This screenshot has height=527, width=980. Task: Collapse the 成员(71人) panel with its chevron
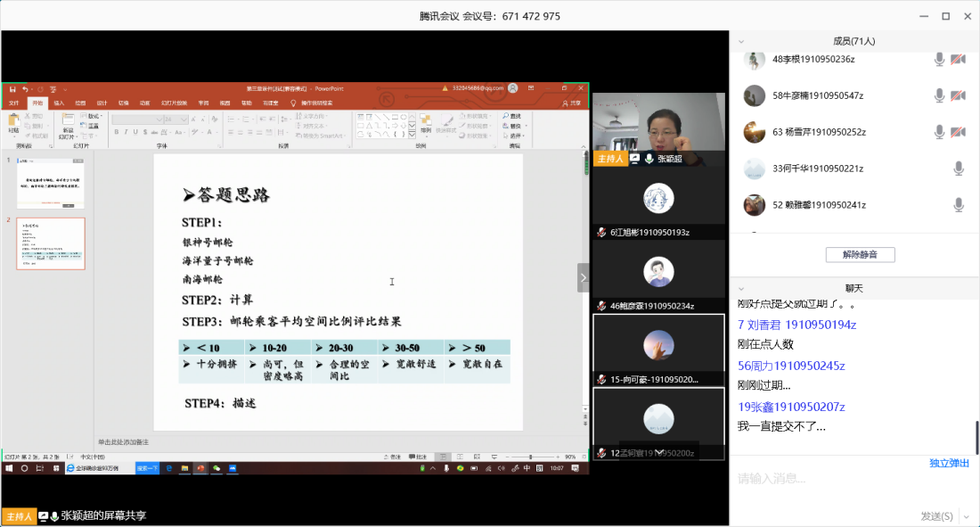(x=741, y=41)
